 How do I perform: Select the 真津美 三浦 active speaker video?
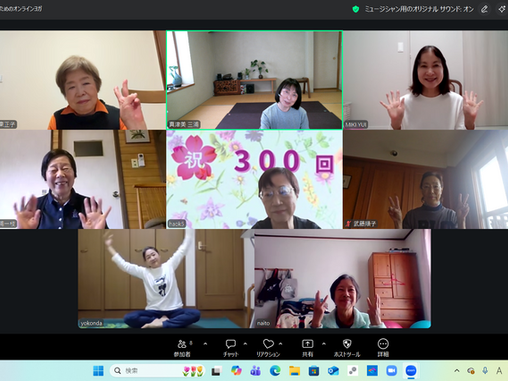(x=254, y=80)
